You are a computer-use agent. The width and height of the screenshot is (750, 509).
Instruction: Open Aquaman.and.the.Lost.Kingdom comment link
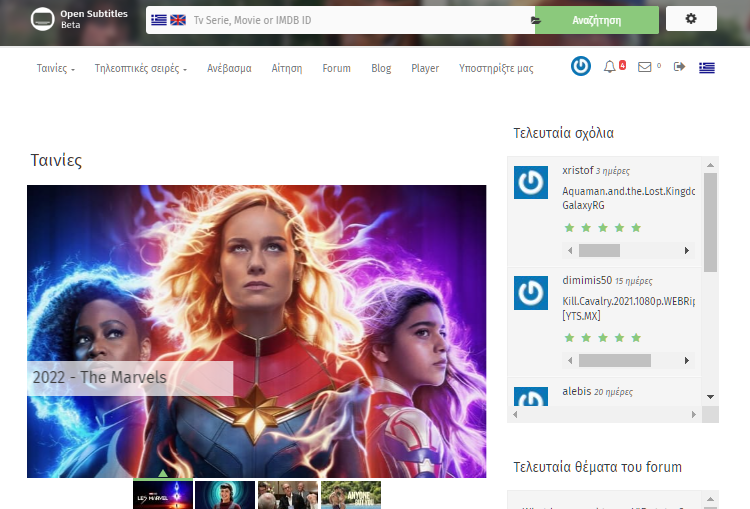coord(629,198)
